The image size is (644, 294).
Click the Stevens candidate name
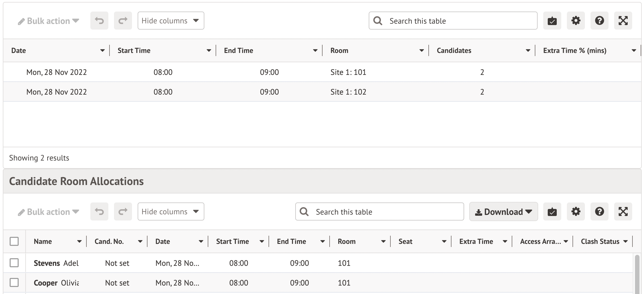click(x=47, y=263)
